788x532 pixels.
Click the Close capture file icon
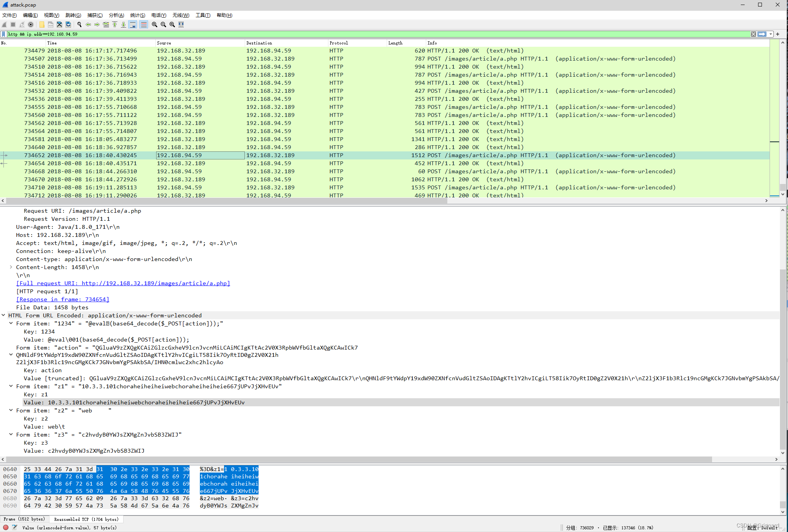59,25
